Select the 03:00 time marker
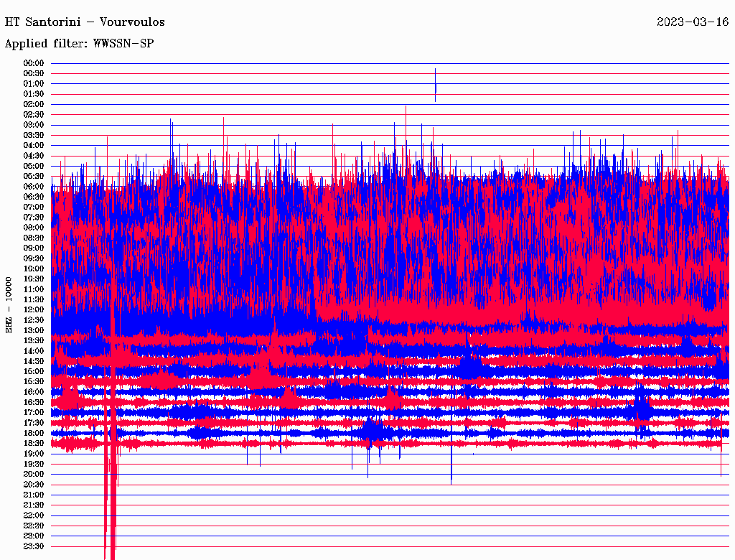Viewport: 735px width, 560px height. 34,125
